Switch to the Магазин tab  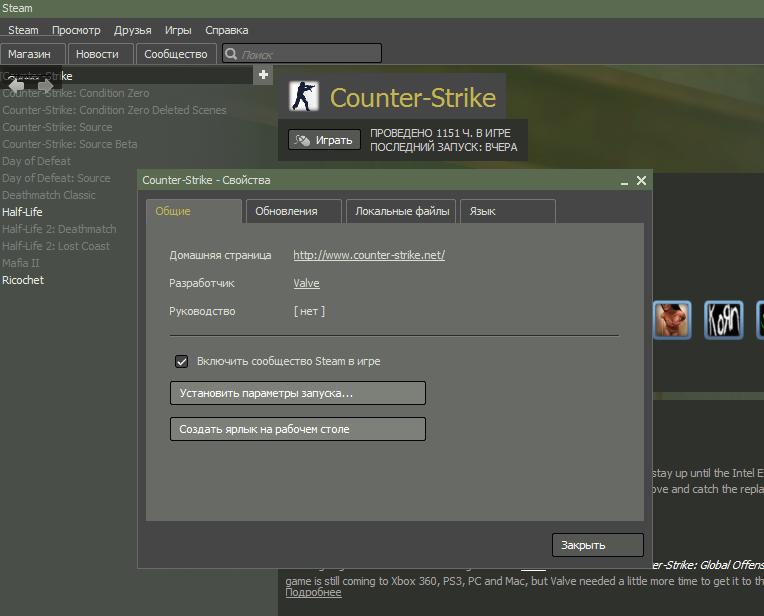[x=33, y=54]
